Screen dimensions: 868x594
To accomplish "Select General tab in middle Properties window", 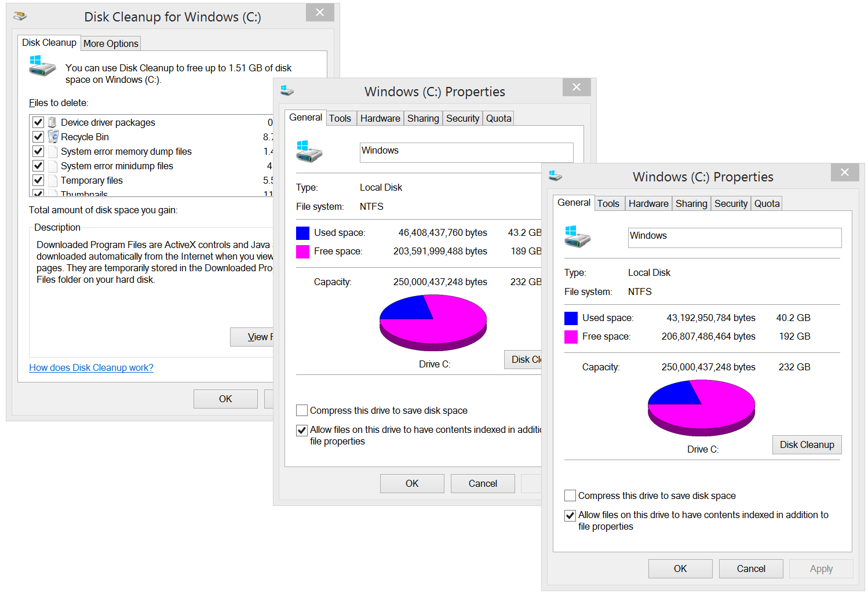I will pos(305,117).
